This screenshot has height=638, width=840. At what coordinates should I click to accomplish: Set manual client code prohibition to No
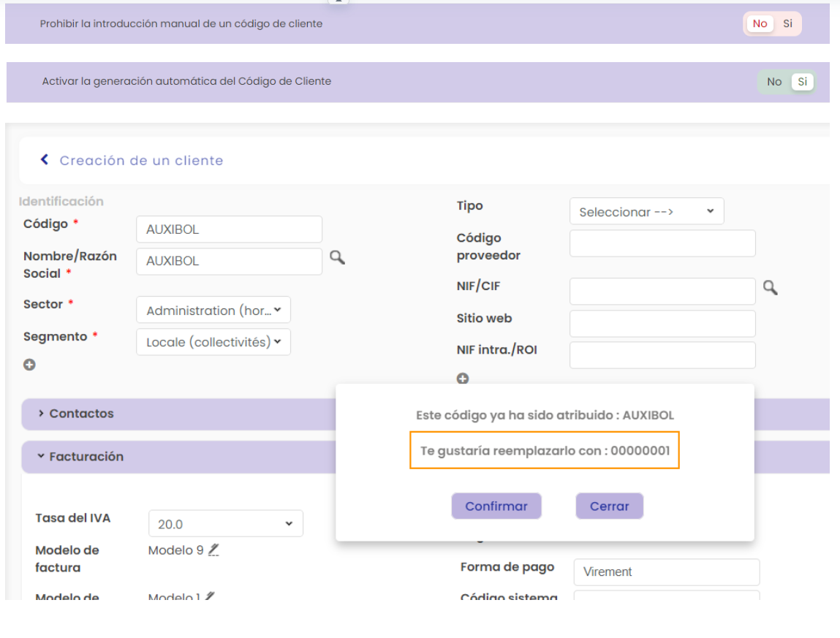pyautogui.click(x=760, y=23)
